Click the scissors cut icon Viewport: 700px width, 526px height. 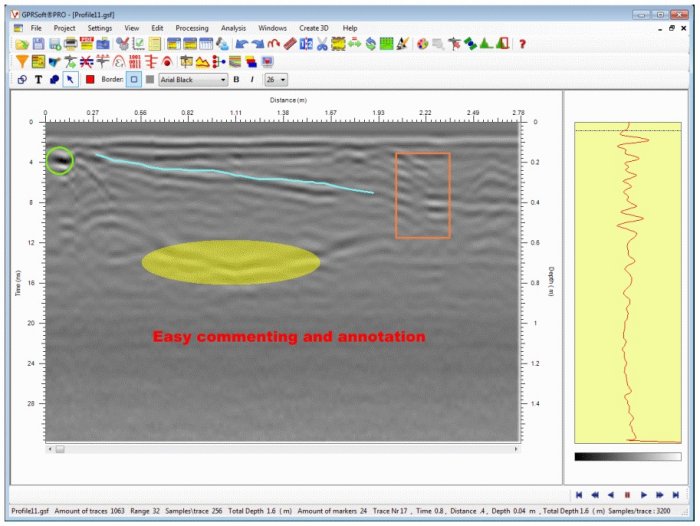coord(322,45)
